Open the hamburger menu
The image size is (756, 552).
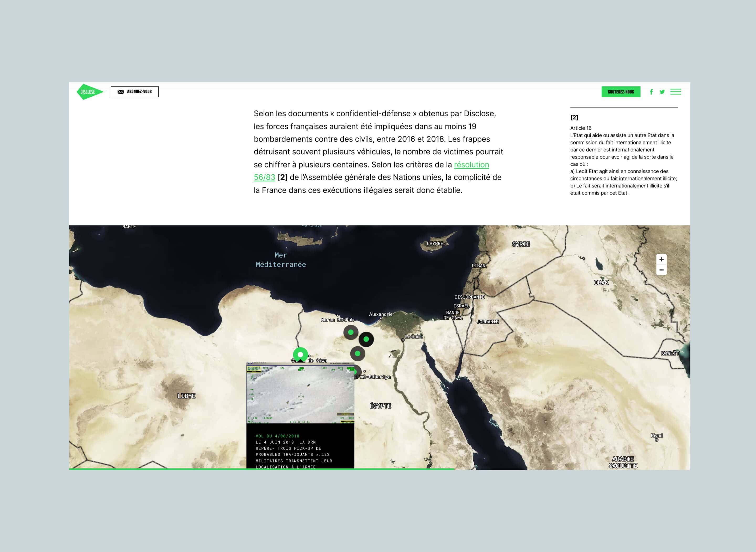coord(675,92)
